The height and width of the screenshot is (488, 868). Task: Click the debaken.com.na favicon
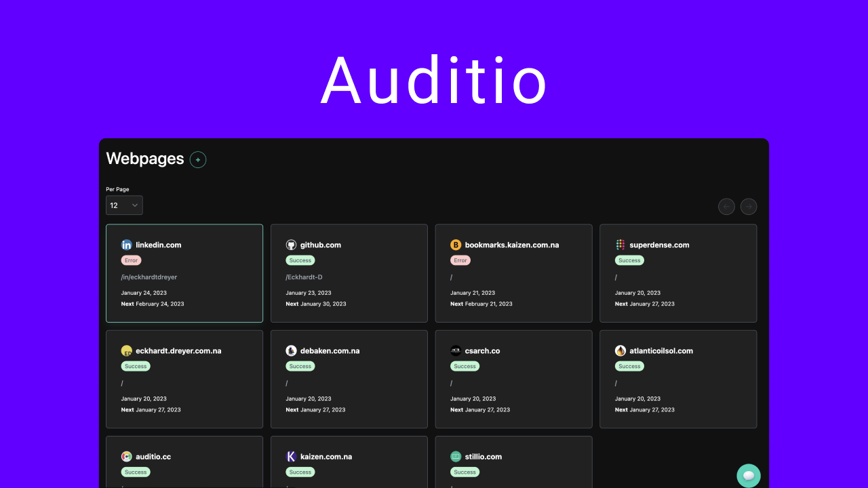[x=292, y=350]
